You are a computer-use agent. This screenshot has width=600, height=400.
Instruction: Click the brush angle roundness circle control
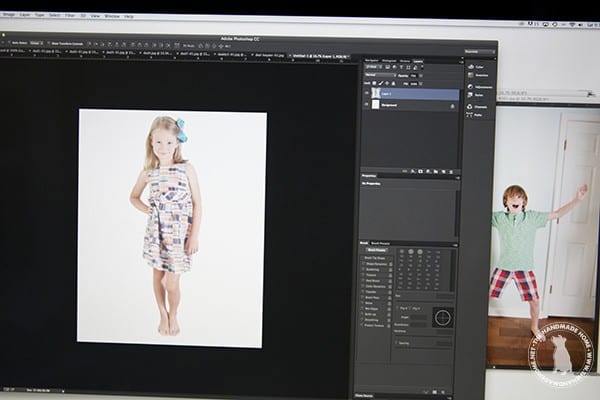coord(443,317)
